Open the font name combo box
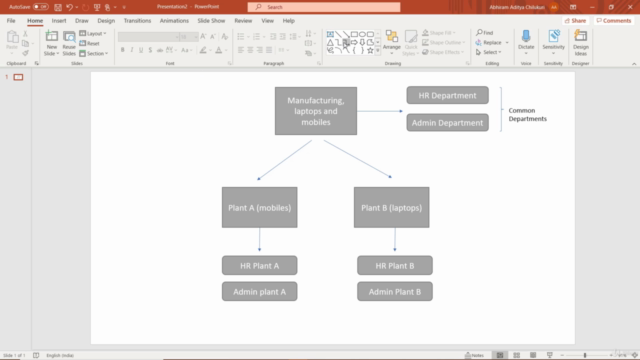The width and height of the screenshot is (640, 360). (x=149, y=37)
